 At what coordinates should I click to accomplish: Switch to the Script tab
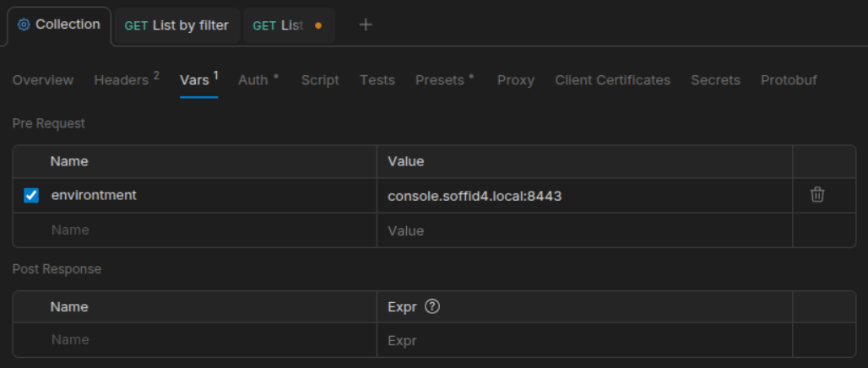point(320,80)
